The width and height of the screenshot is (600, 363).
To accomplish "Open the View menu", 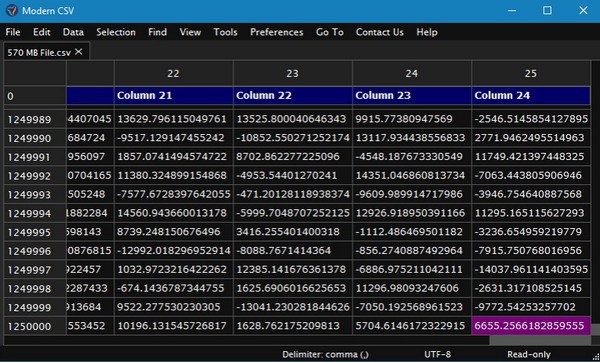I will pos(190,32).
